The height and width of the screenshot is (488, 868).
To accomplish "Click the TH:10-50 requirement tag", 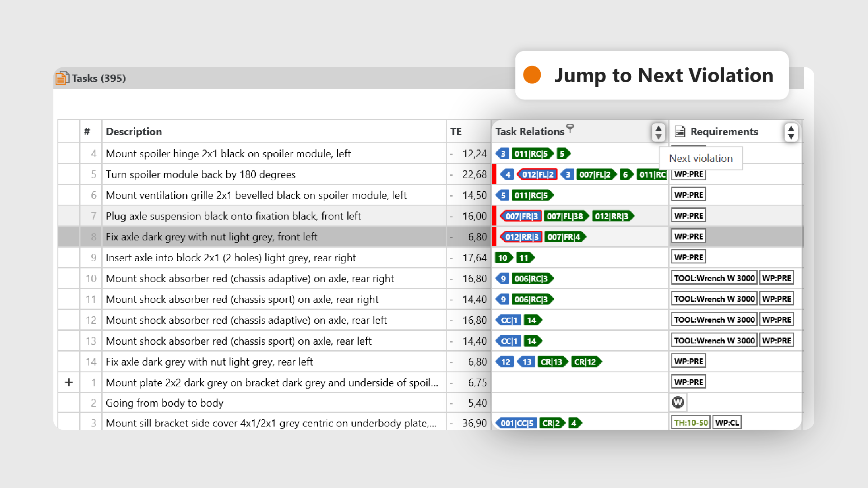I will (691, 423).
